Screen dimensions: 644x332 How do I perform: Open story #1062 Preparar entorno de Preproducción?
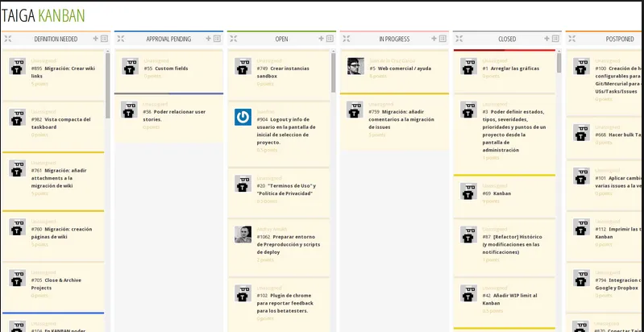click(x=289, y=245)
